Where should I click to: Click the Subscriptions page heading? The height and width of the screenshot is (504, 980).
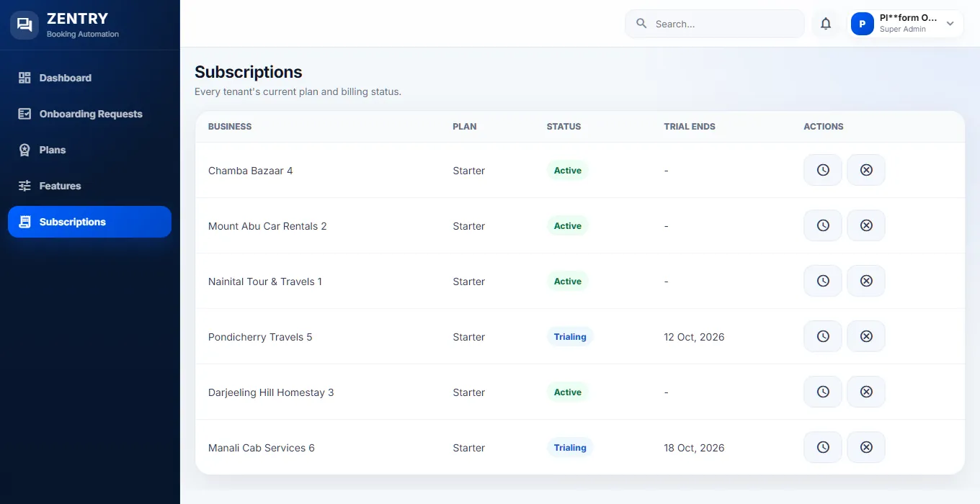(248, 72)
